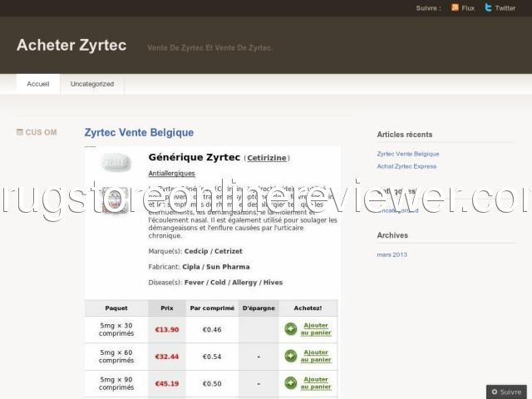This screenshot has height=399, width=532.
Task: Click the Suivre follow button at bottom
Action: tap(506, 392)
